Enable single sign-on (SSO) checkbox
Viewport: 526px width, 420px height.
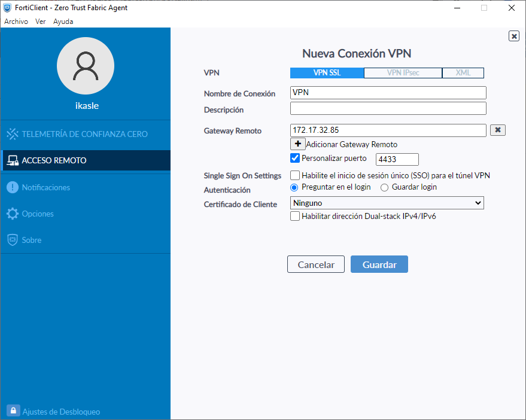[294, 175]
